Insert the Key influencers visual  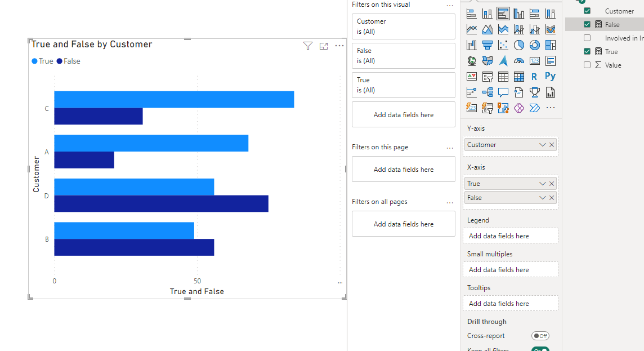[472, 92]
